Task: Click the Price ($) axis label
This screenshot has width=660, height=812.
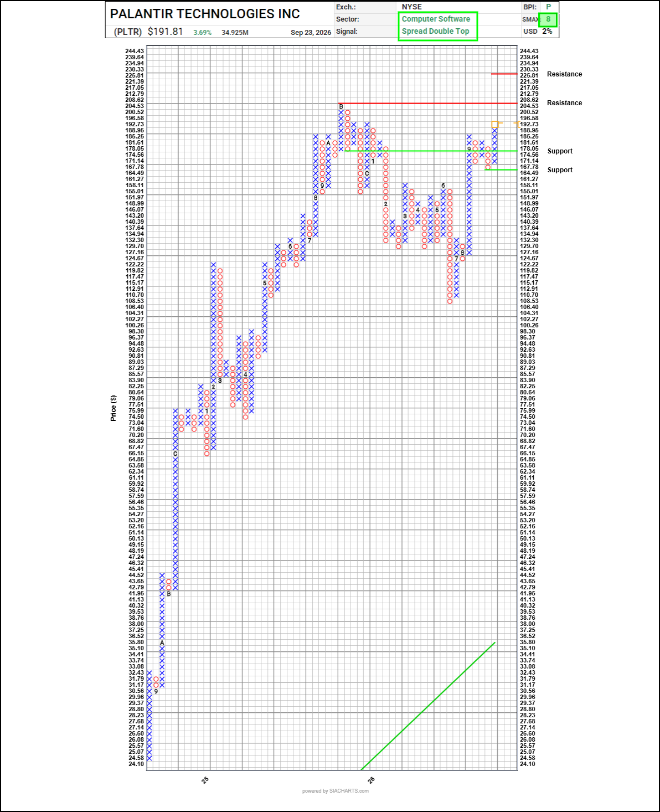Action: pyautogui.click(x=114, y=408)
